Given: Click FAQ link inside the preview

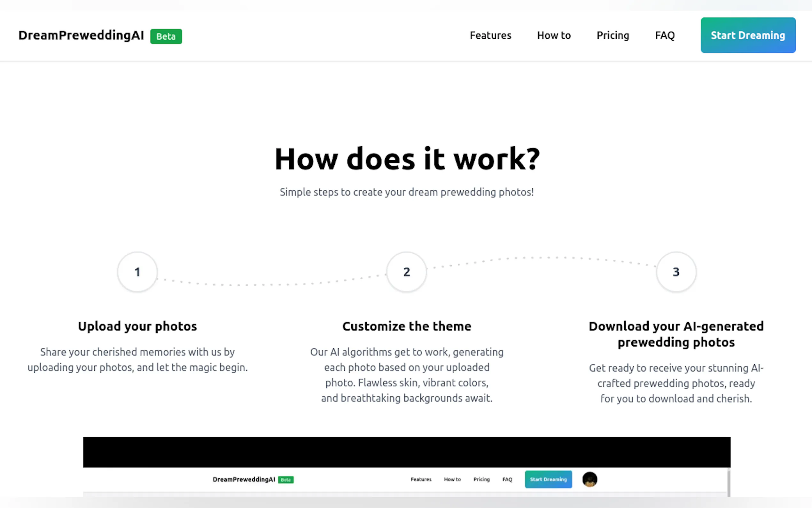Looking at the screenshot, I should [x=507, y=480].
